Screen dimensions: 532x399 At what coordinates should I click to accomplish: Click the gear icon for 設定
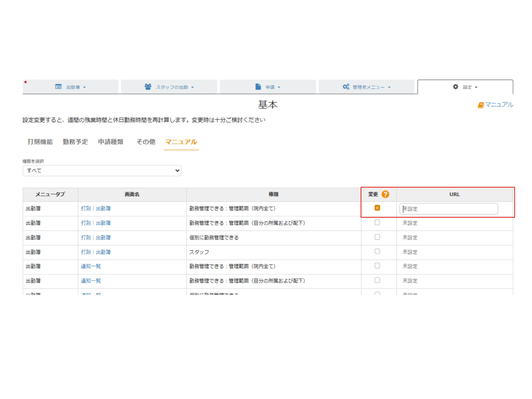pos(455,87)
